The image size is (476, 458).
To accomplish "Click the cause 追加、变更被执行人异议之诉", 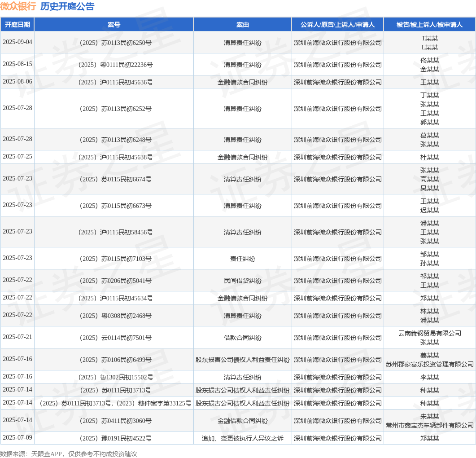I will pos(243,439).
